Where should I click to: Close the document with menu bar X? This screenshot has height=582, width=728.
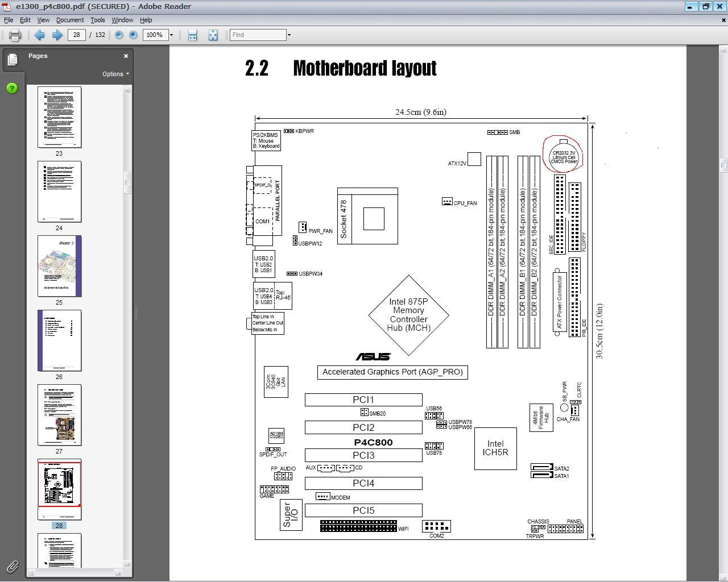point(723,20)
